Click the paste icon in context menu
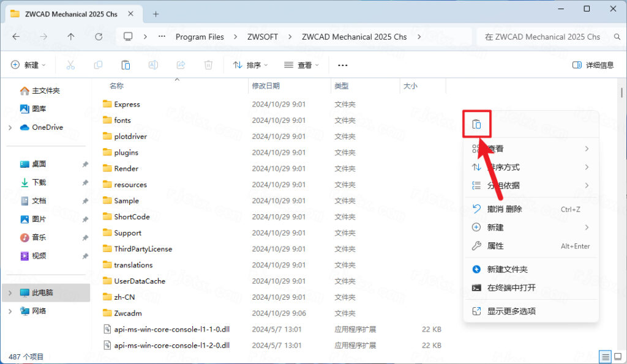Screen dimensions: 627x364 (476, 124)
